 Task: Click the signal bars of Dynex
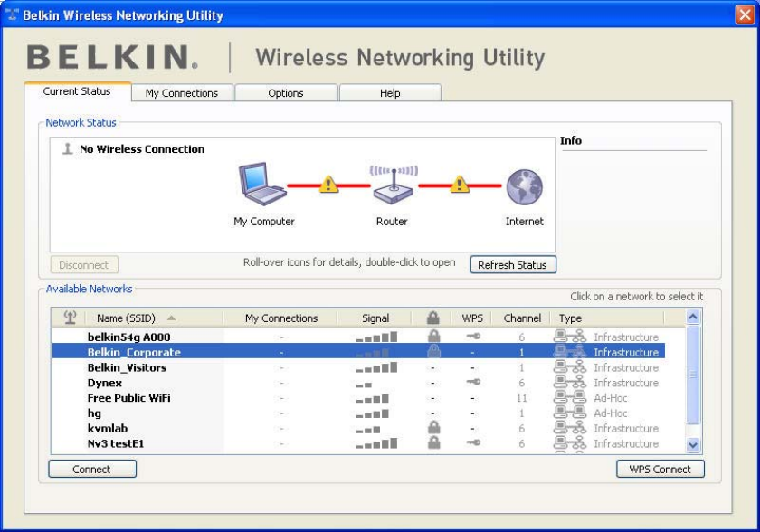364,385
